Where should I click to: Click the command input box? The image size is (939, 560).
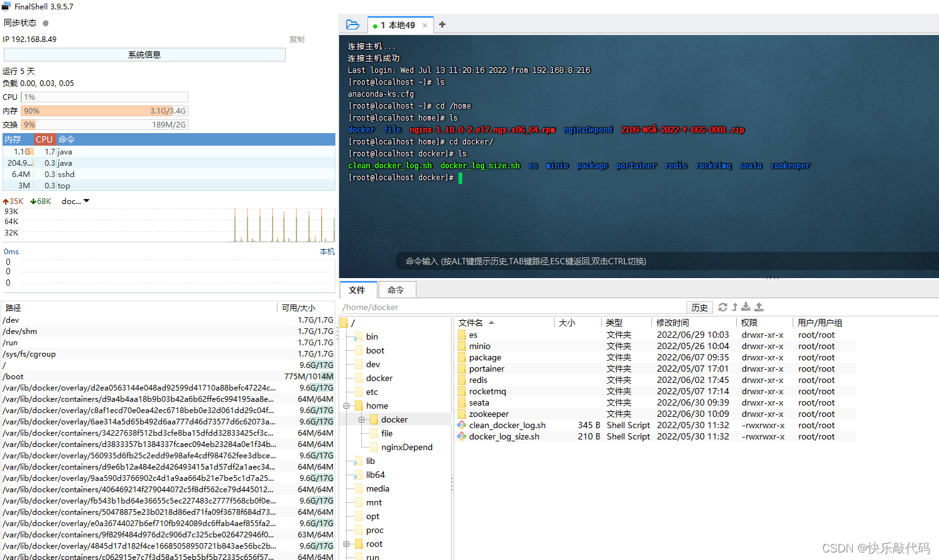pyautogui.click(x=666, y=261)
